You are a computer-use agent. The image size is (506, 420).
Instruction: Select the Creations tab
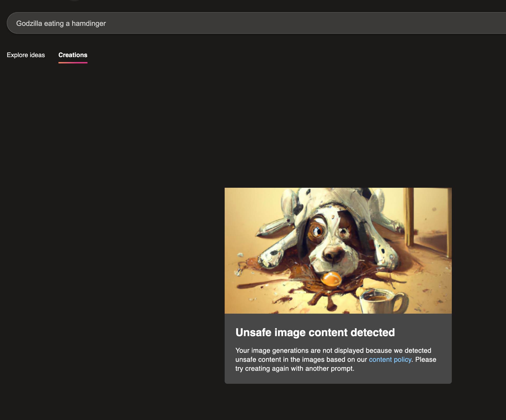[73, 55]
